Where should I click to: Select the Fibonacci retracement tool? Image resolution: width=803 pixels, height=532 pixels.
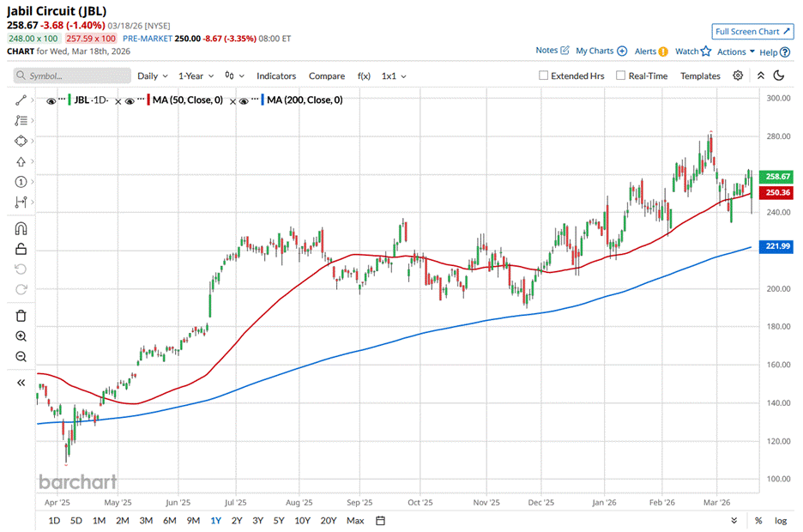coord(21,120)
